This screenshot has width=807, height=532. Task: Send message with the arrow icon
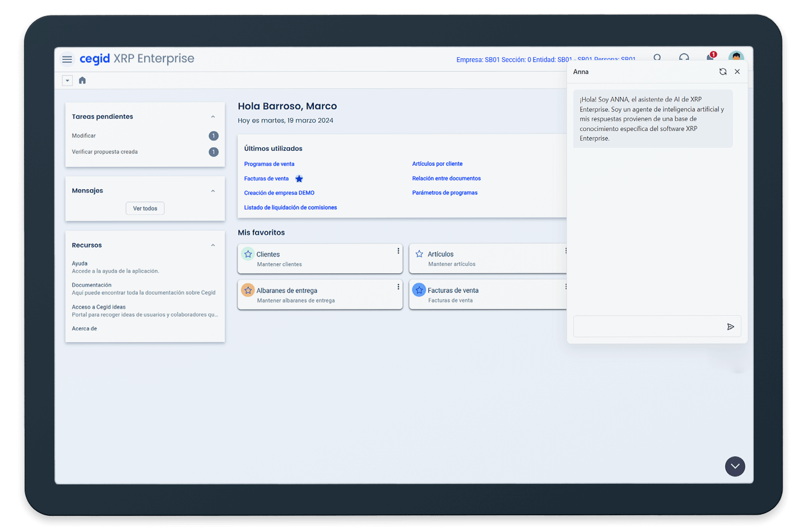[x=730, y=327]
